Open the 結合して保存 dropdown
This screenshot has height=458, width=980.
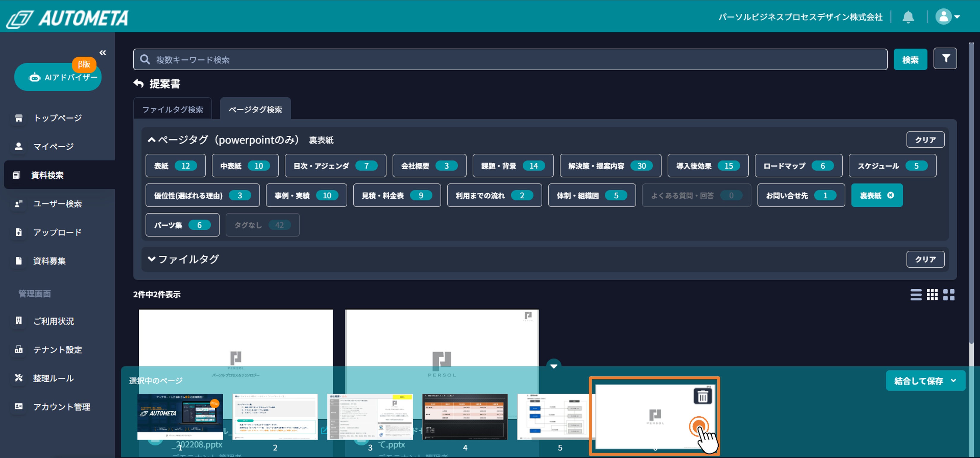925,381
